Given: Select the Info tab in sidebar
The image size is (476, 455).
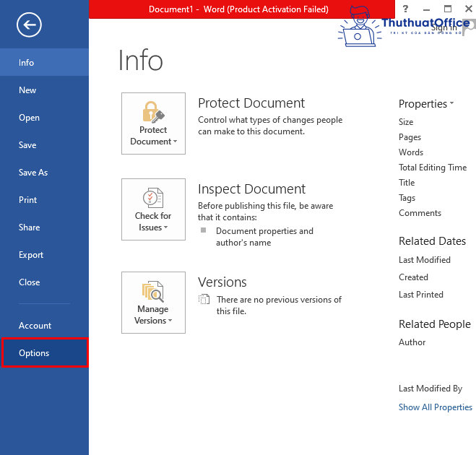Looking at the screenshot, I should (x=44, y=63).
